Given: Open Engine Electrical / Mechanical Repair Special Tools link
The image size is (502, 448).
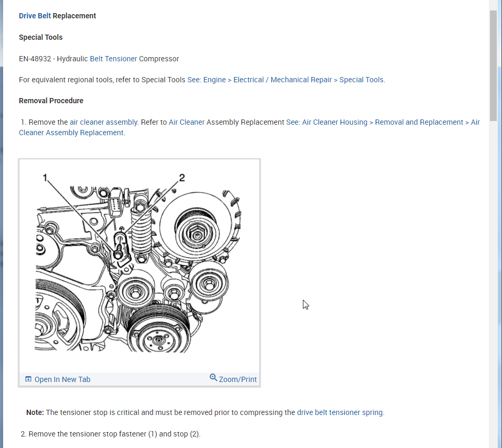Looking at the screenshot, I should point(286,80).
